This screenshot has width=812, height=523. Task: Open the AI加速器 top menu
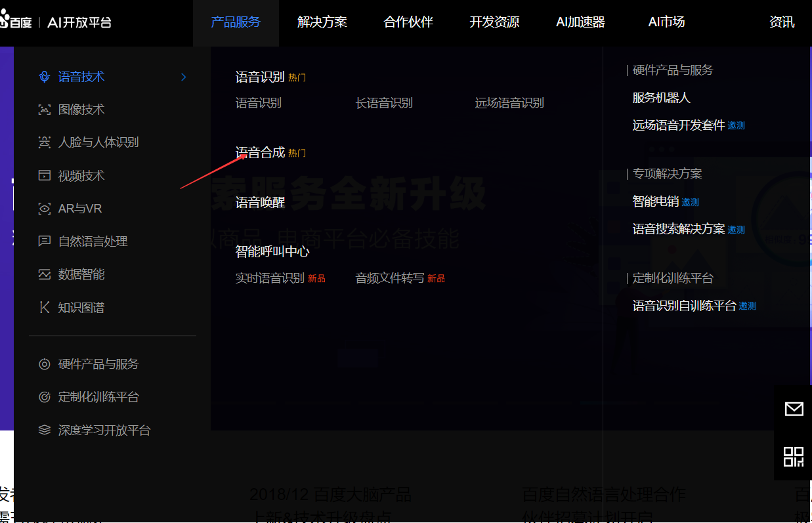[580, 22]
